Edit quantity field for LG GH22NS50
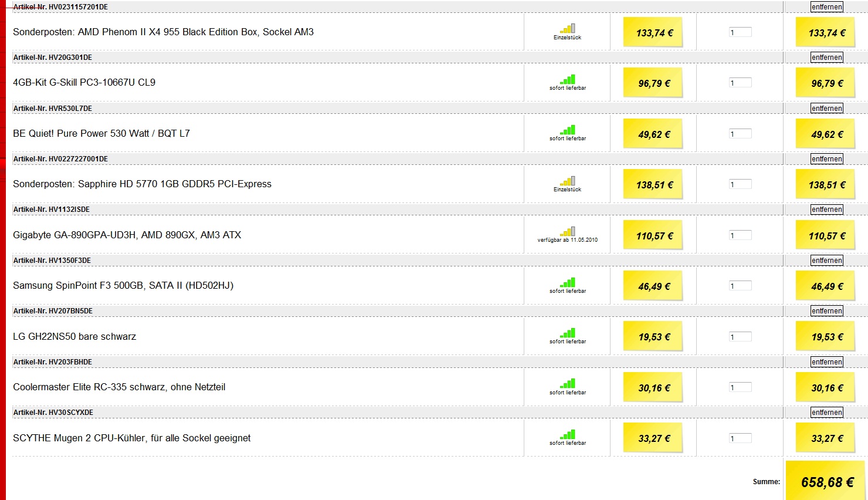 tap(740, 337)
